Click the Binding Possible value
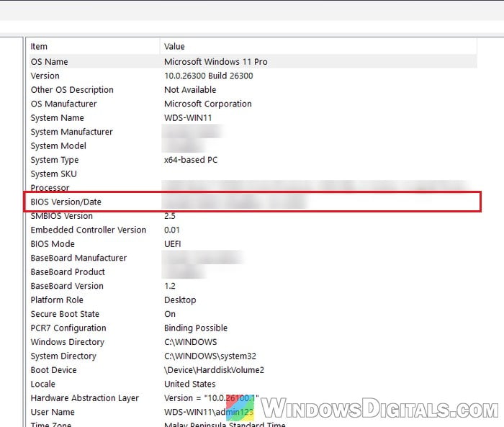The image size is (504, 427). pyautogui.click(x=196, y=328)
